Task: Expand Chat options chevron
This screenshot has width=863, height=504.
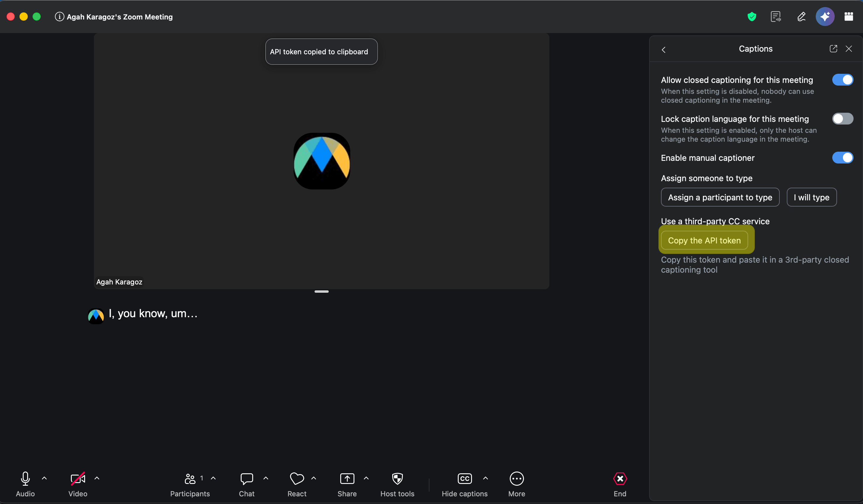Action: click(x=266, y=478)
